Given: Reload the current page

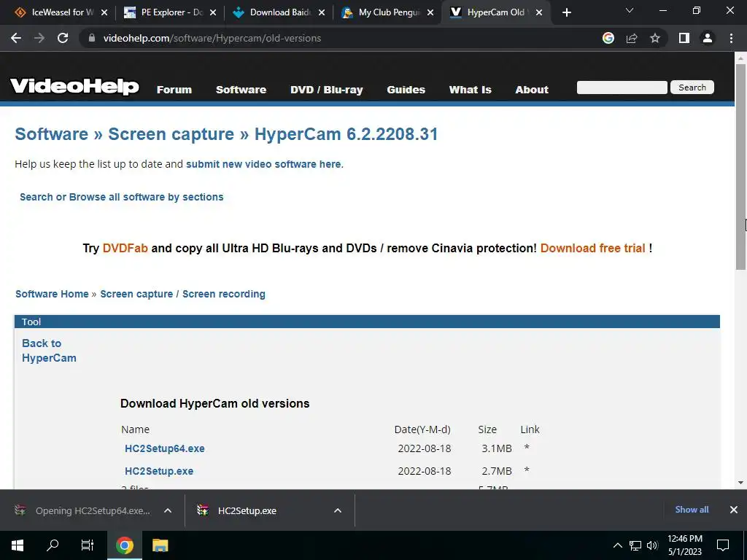Looking at the screenshot, I should click(x=63, y=38).
